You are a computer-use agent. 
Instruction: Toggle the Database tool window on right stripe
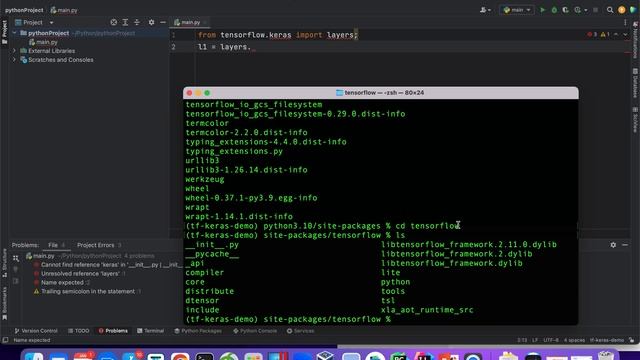point(635,83)
